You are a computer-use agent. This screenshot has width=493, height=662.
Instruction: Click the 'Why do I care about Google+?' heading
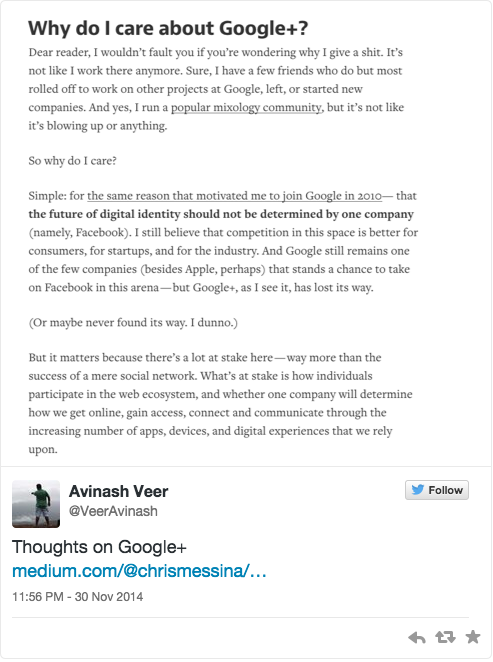pos(168,28)
